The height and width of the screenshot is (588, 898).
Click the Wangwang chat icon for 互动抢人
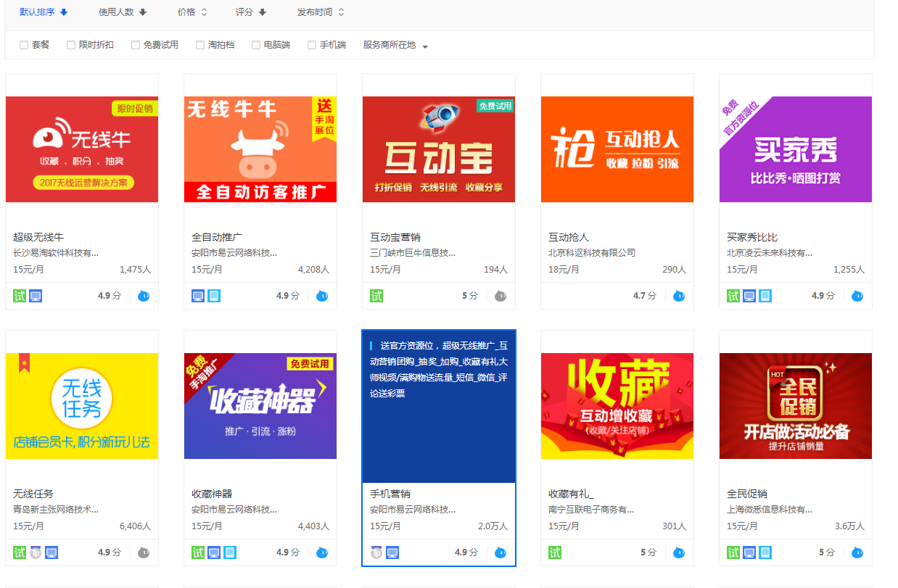pos(678,296)
